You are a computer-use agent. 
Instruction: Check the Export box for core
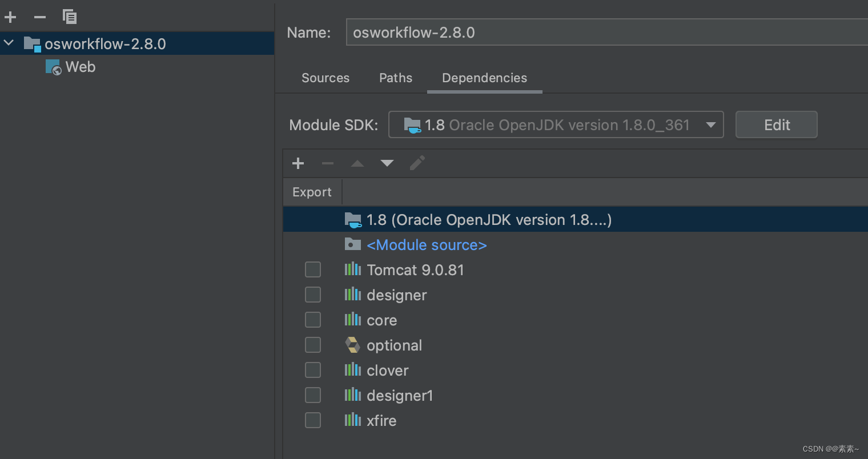[x=312, y=319]
